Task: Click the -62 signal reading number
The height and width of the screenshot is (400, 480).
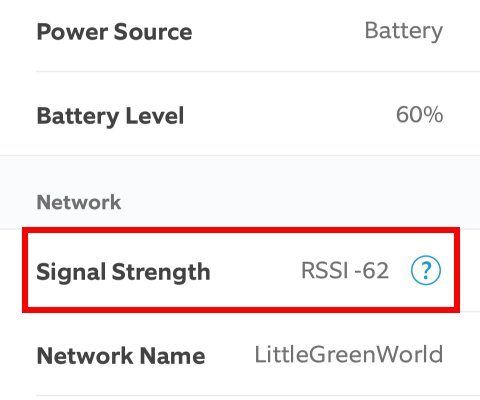Action: (372, 270)
